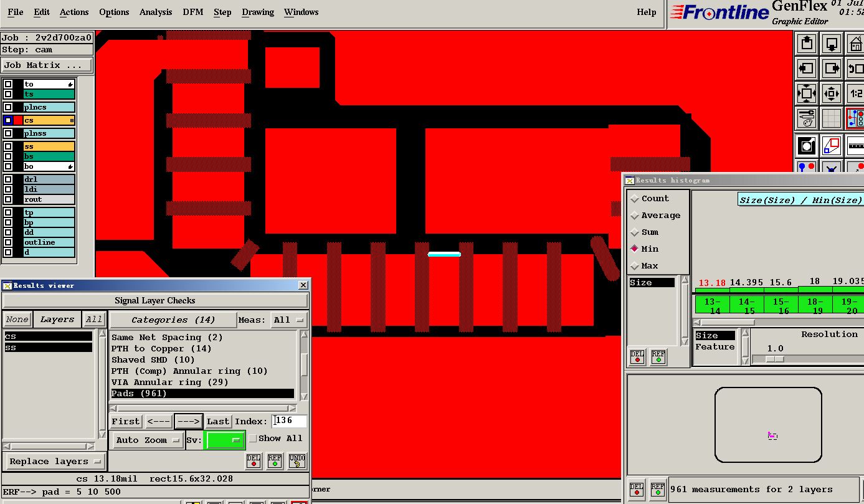Open the Help menu
The height and width of the screenshot is (504, 864).
click(647, 12)
